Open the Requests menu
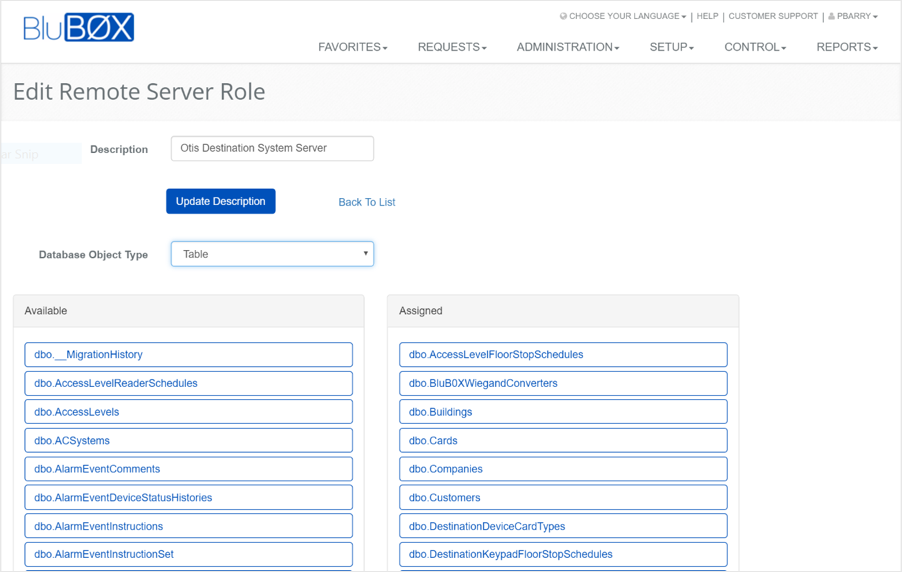This screenshot has width=902, height=572. (452, 47)
